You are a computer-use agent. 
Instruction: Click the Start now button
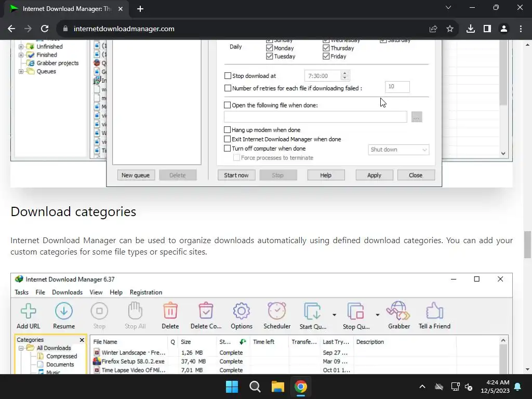click(236, 175)
